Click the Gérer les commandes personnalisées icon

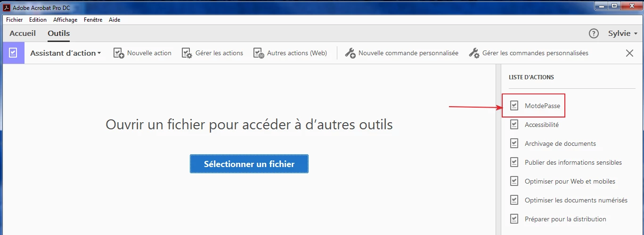click(474, 53)
